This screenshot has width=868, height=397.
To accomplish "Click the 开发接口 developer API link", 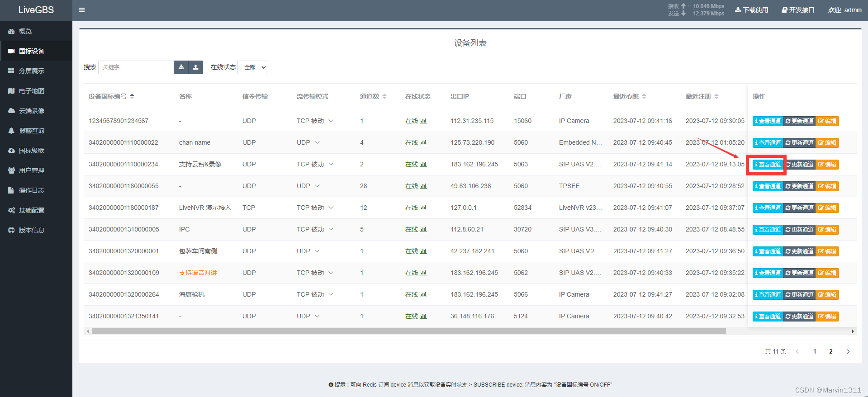I will pos(798,10).
